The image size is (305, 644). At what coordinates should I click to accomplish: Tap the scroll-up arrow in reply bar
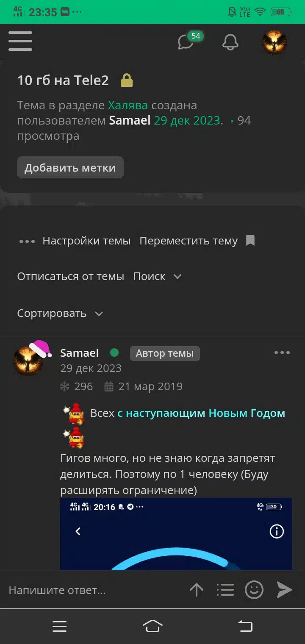(196, 590)
